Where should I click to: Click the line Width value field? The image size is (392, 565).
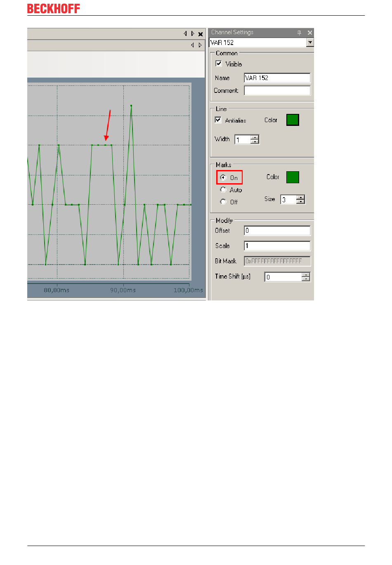[x=243, y=139]
